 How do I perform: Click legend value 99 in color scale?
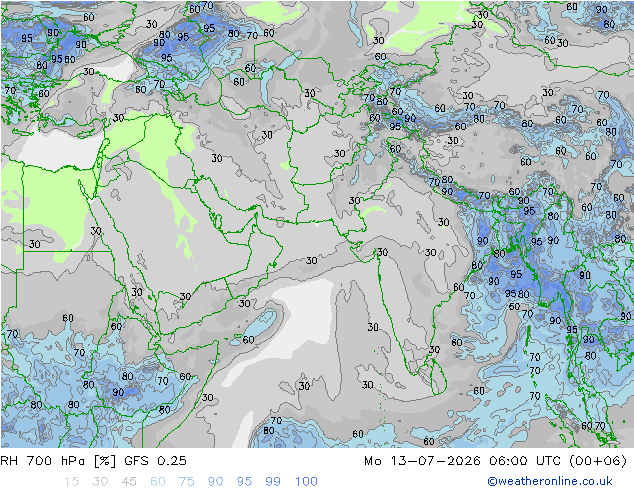tap(273, 481)
